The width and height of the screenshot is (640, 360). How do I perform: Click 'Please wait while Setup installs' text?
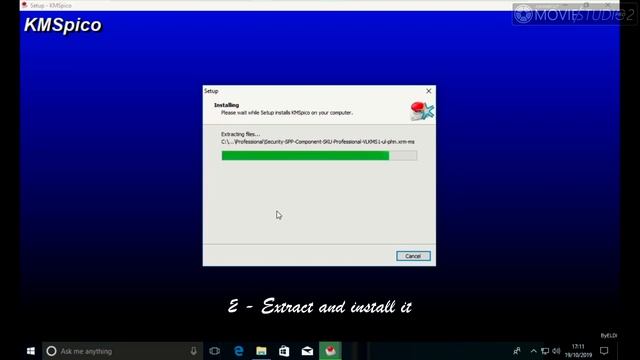click(287, 113)
